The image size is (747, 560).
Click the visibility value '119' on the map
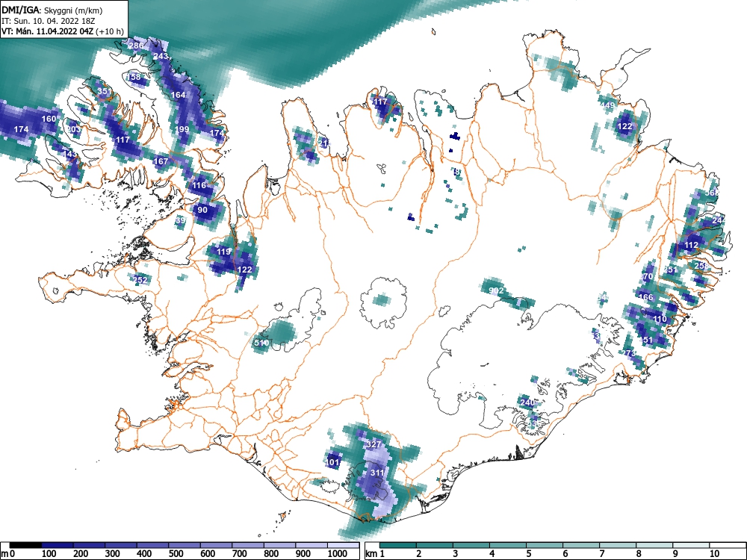tap(223, 252)
